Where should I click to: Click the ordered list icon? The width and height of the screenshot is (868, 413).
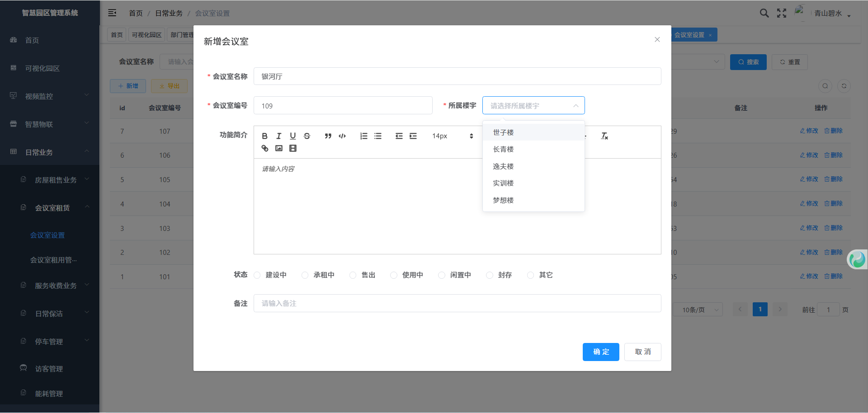click(x=363, y=136)
